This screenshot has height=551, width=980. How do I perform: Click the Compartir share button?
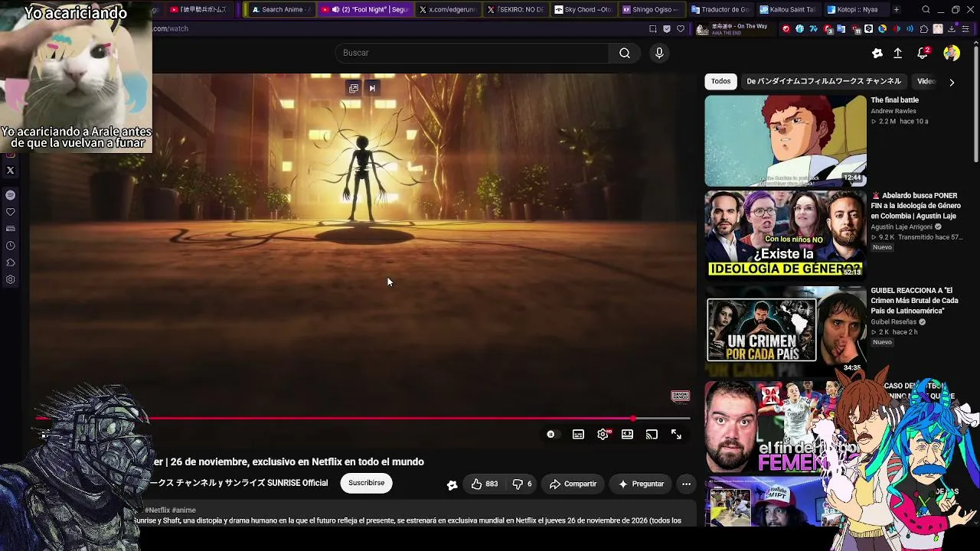[573, 484]
